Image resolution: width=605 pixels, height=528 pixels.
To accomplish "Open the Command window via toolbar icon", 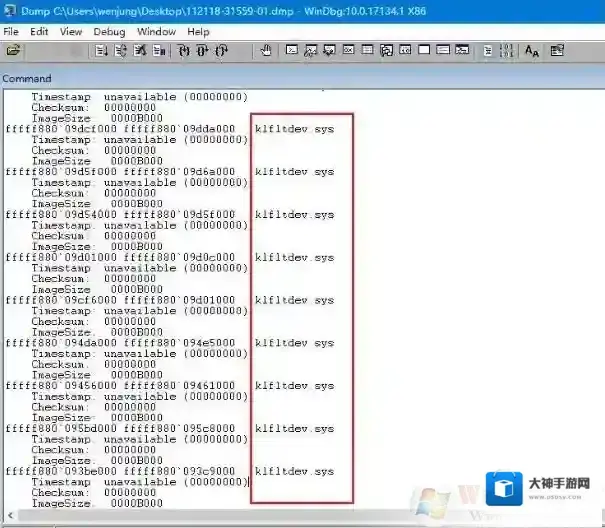I will (292, 50).
